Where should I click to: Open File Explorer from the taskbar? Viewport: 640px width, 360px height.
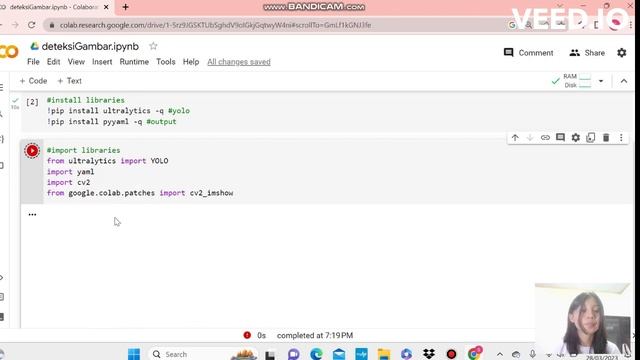(x=384, y=354)
